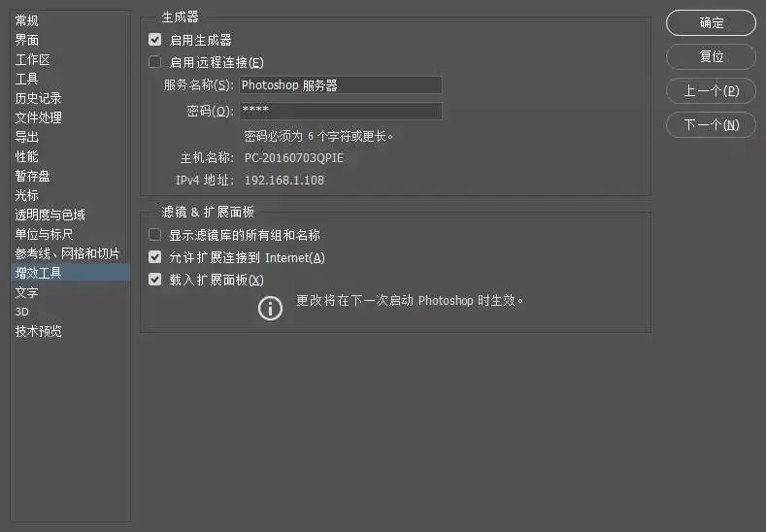Viewport: 766px width, 532px height.
Task: Uncheck the 启用生成器 checkbox
Action: click(155, 40)
